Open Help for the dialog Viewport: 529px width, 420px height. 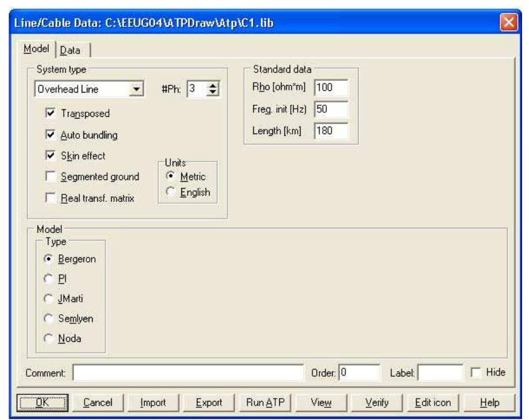click(x=489, y=403)
